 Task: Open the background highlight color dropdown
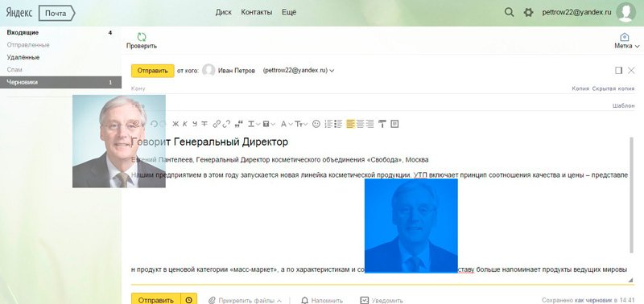click(269, 124)
